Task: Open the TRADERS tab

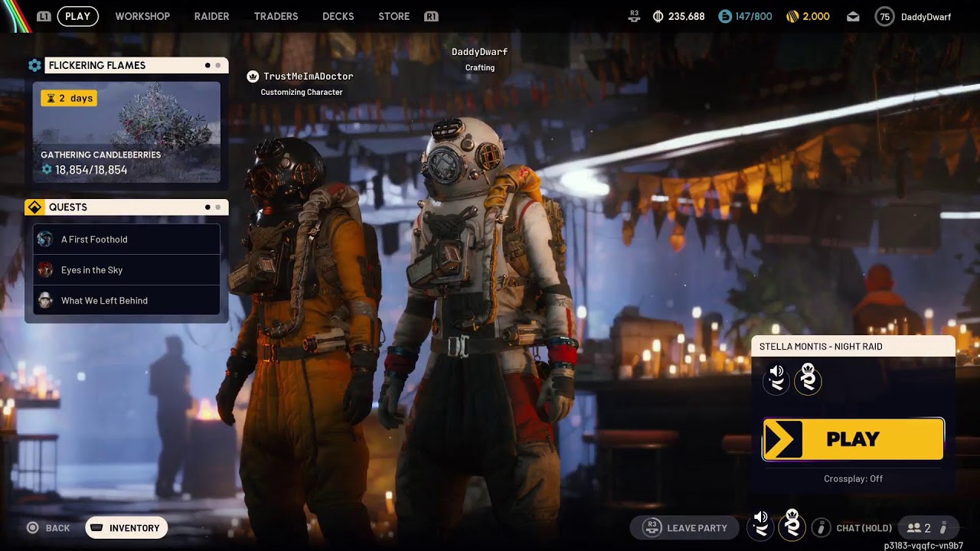Action: point(276,16)
